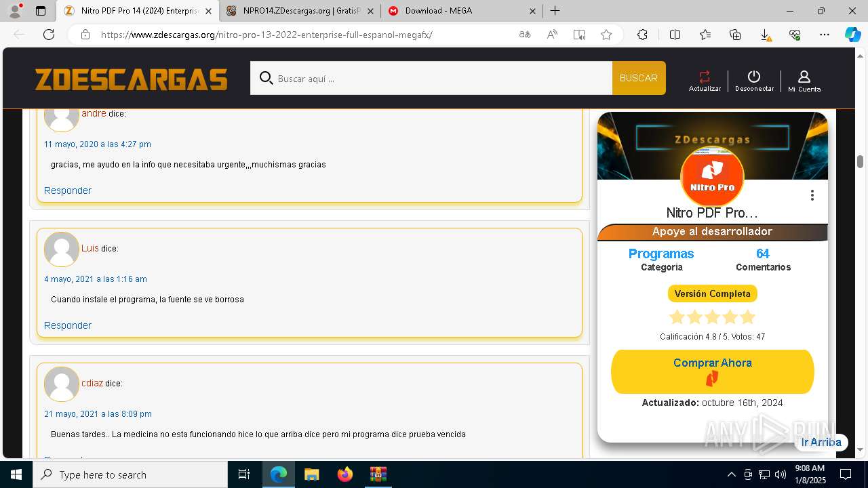The height and width of the screenshot is (488, 868).
Task: View site information padlock icon
Action: (x=85, y=35)
